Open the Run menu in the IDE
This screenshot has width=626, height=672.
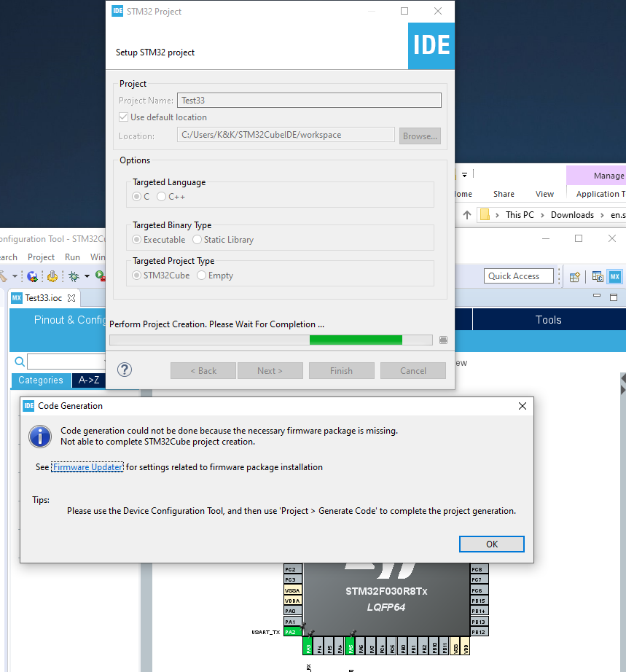click(72, 257)
